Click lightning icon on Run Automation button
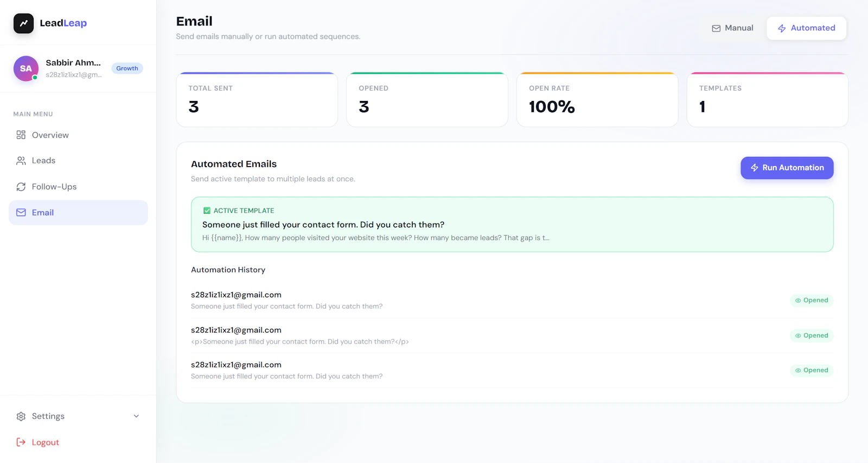Screen dimensions: 868x463 click(755, 168)
